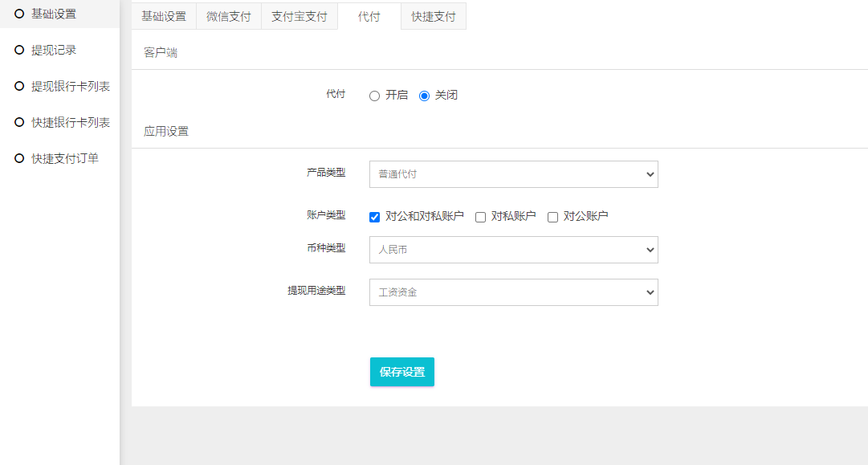Viewport: 868px width, 465px height.
Task: Switch to the 支付宝支付 tab
Action: click(x=300, y=16)
